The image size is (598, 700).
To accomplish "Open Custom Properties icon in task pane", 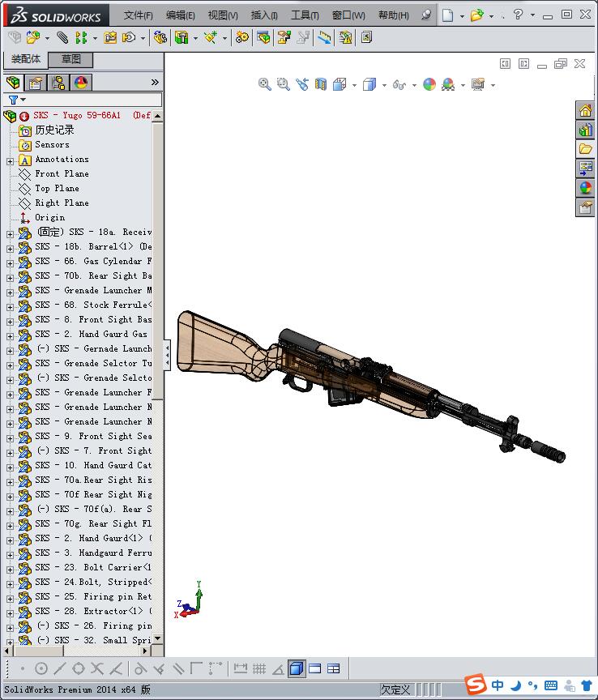I will [x=585, y=207].
